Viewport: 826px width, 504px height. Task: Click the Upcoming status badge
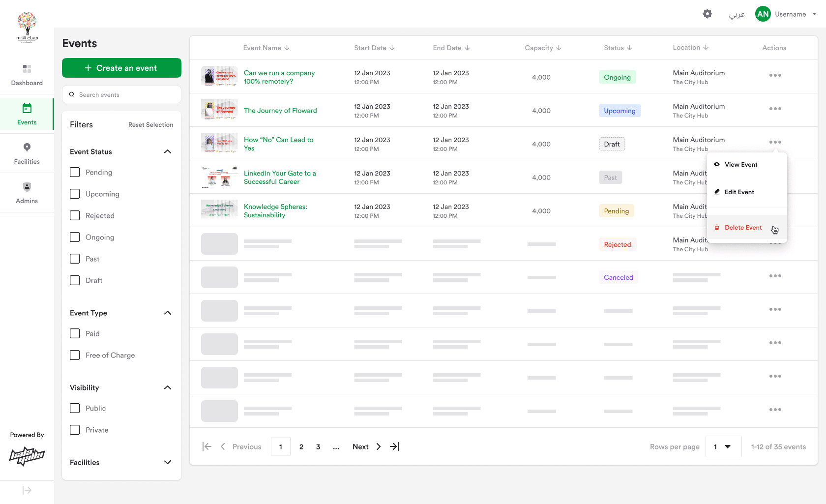tap(619, 111)
